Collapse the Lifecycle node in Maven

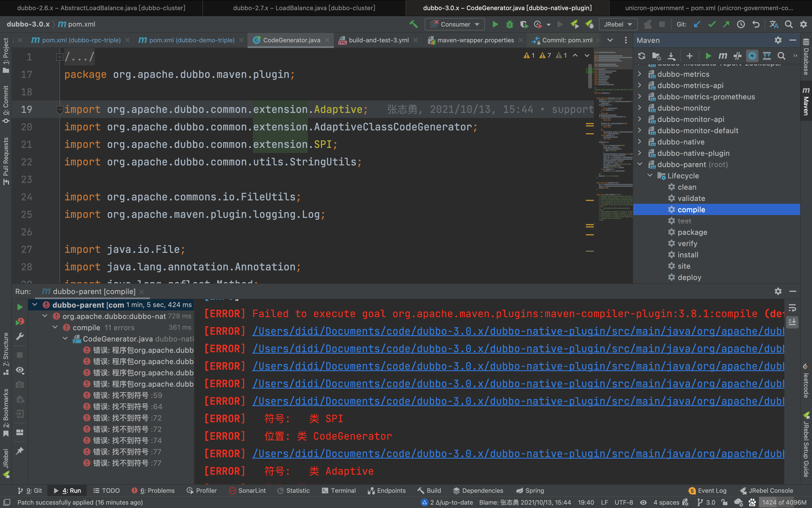tap(650, 175)
